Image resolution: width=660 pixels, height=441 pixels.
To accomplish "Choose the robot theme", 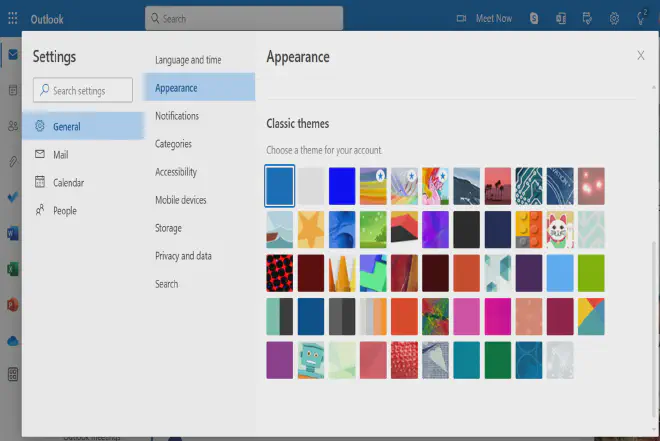I will point(311,360).
